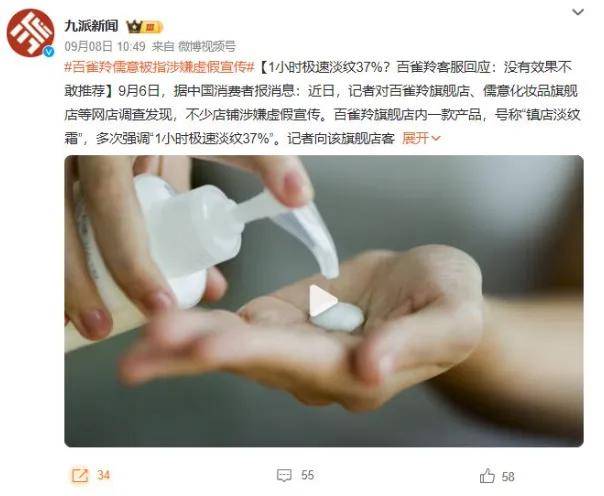Viewport: 604px width, 496px height.
Task: Open the 九派新闻 profile avatar
Action: click(31, 33)
